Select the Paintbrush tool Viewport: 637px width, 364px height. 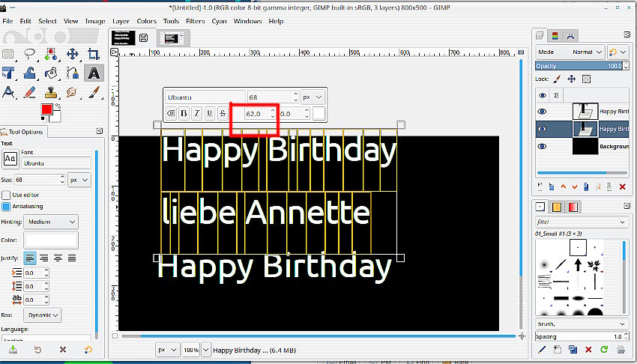click(x=94, y=93)
